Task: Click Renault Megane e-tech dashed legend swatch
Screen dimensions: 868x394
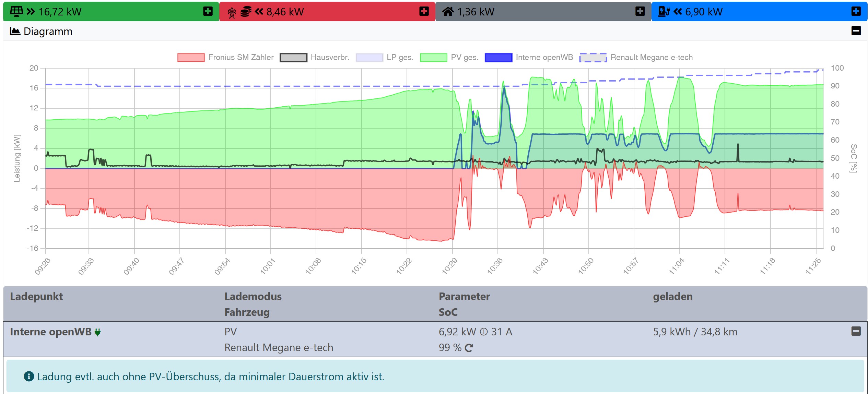Action: (593, 57)
